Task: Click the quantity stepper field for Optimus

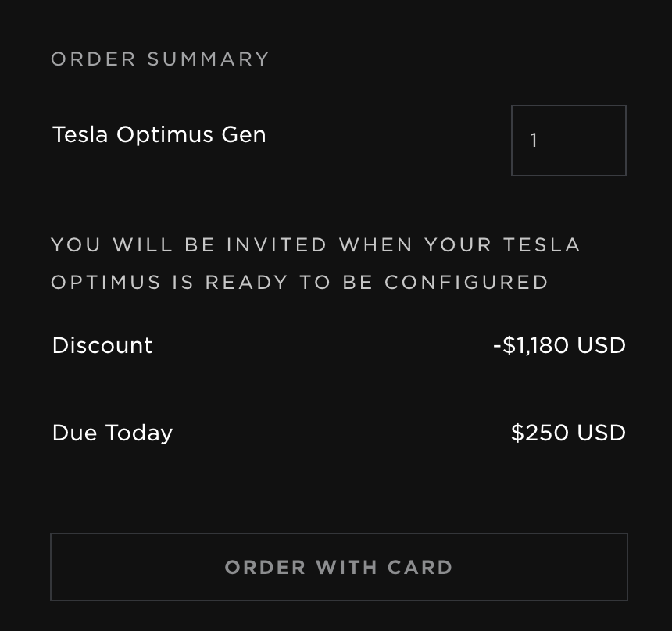Action: point(568,140)
